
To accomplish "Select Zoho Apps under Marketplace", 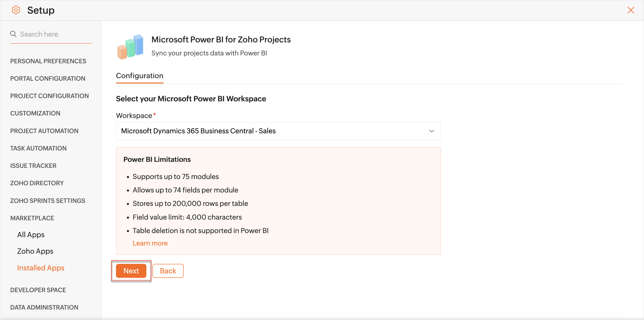I will point(35,251).
